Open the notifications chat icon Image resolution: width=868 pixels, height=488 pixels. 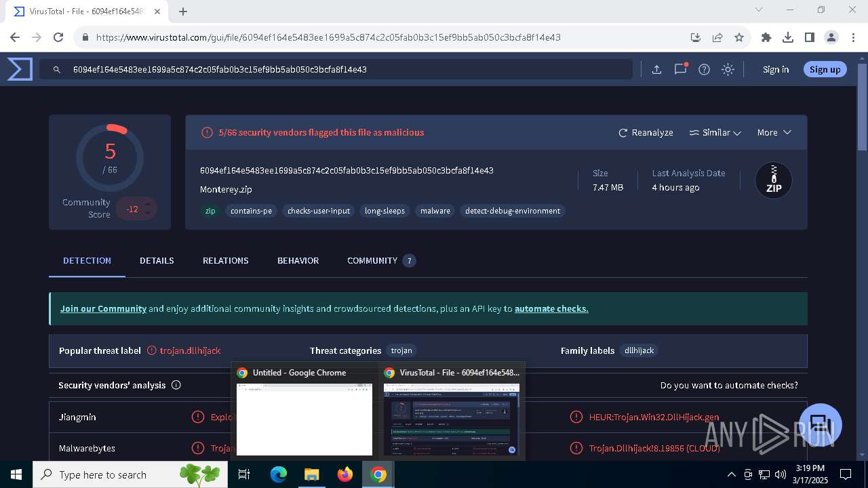(x=680, y=69)
